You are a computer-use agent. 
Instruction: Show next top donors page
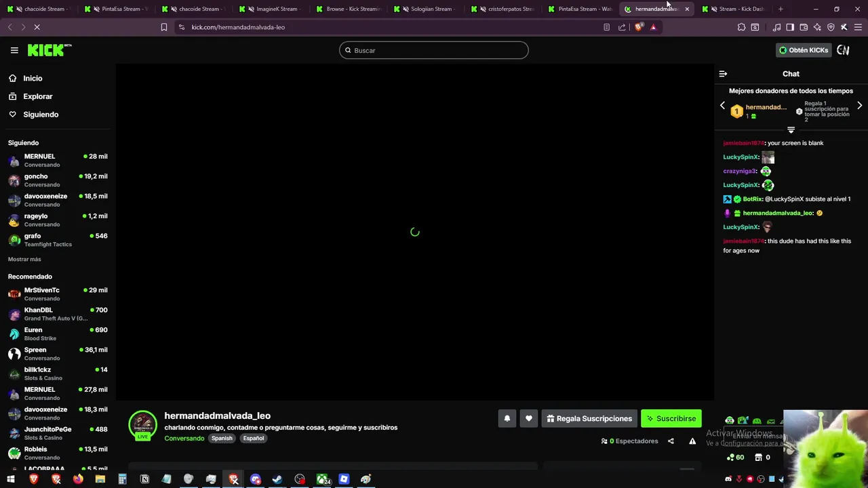coord(860,106)
